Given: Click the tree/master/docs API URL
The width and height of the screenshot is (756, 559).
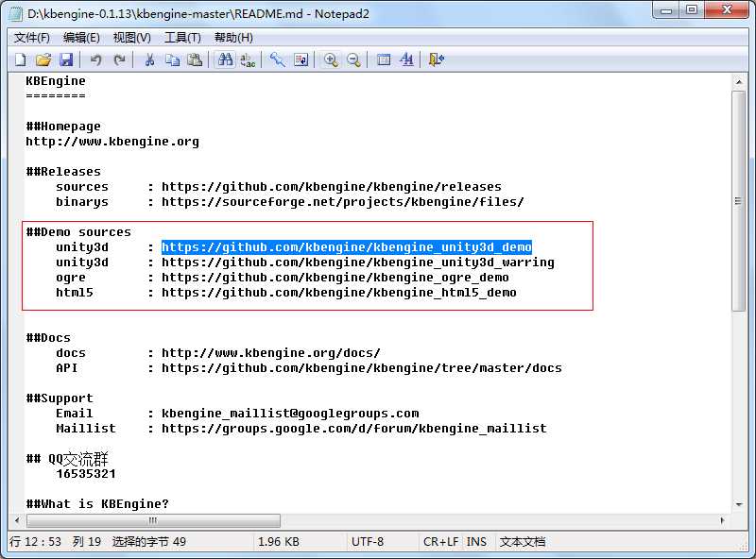Looking at the screenshot, I should point(362,368).
